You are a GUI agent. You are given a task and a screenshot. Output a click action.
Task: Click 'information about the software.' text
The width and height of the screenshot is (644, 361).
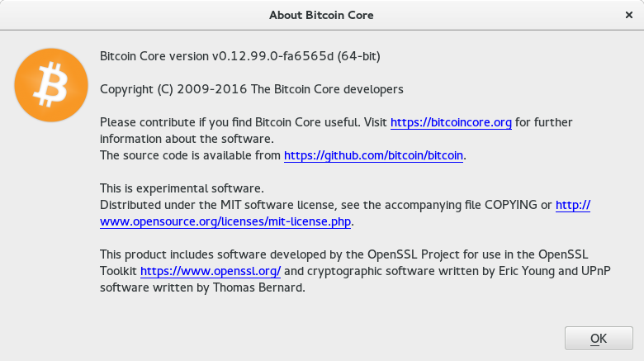(x=186, y=138)
